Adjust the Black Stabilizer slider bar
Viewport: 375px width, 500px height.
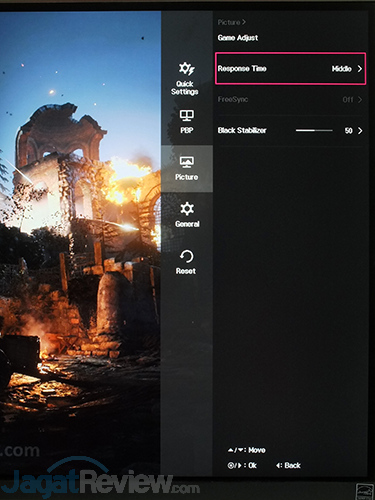pyautogui.click(x=314, y=130)
